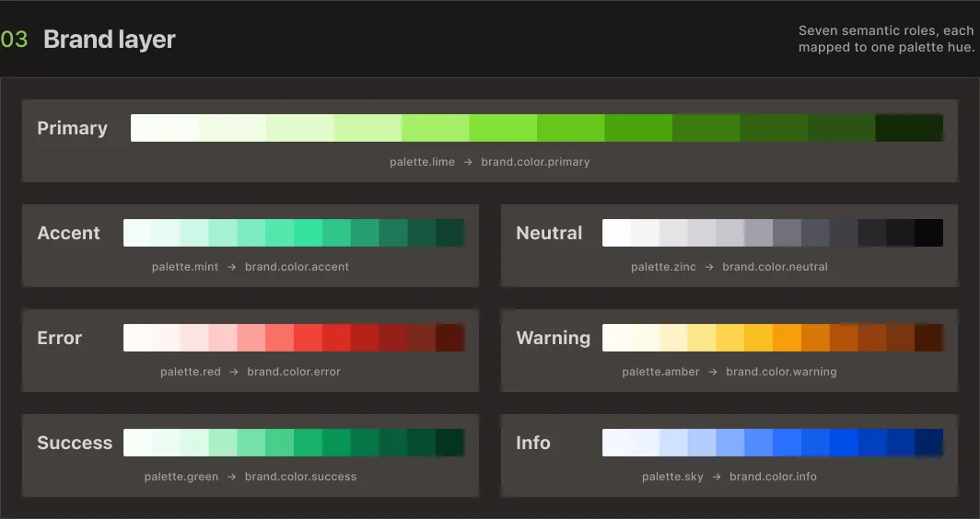Screen dimensions: 980x519
Task: Click the "brand.color.success" token
Action: (x=300, y=478)
